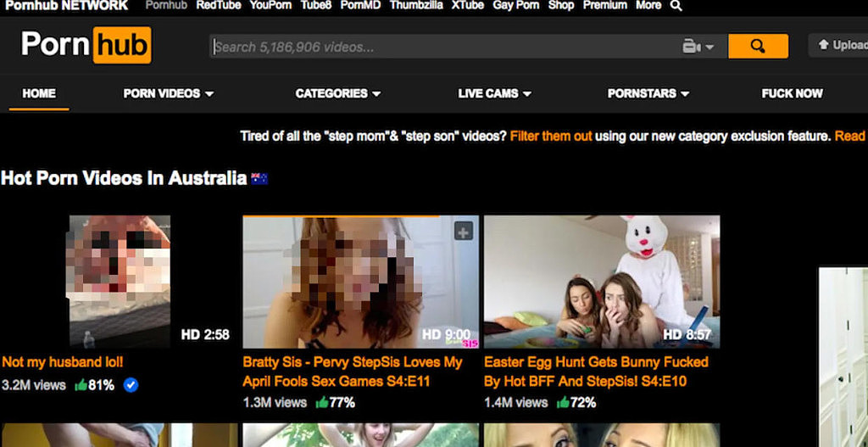Click the magnifier icon in the network bar

[676, 6]
